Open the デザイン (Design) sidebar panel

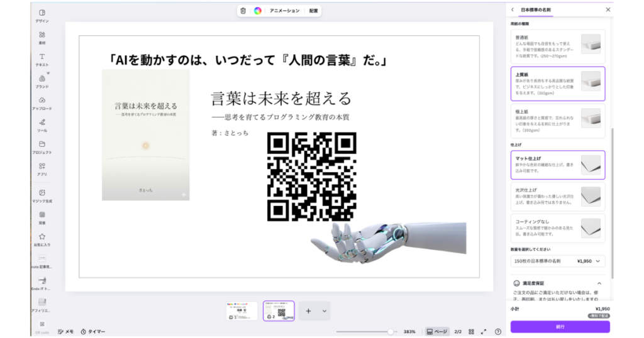[x=42, y=15]
